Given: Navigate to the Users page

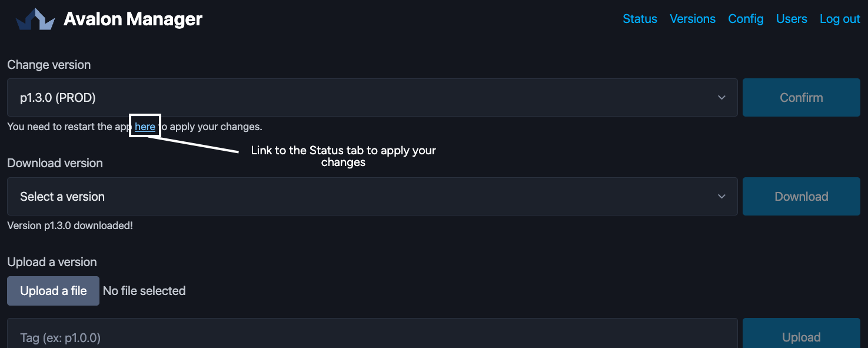Looking at the screenshot, I should point(791,19).
